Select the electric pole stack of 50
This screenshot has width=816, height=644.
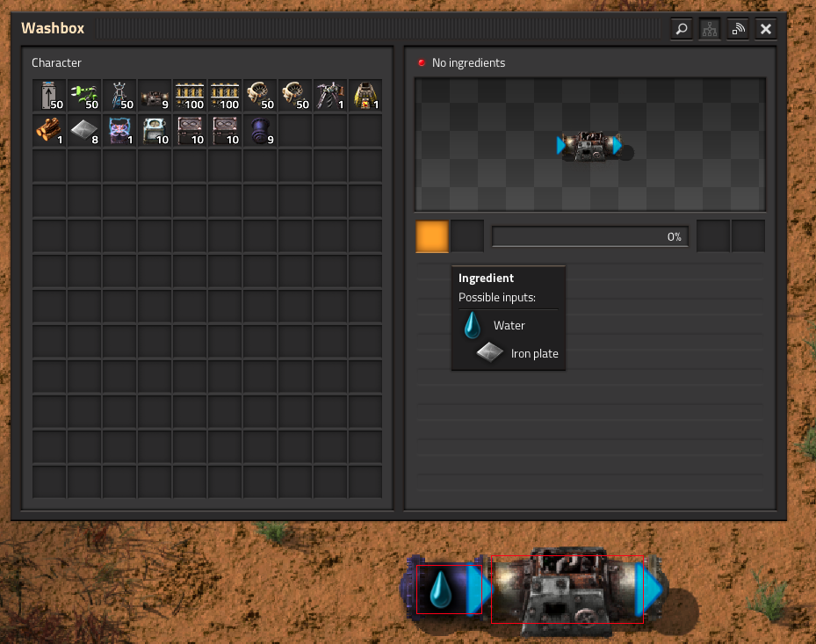click(119, 96)
